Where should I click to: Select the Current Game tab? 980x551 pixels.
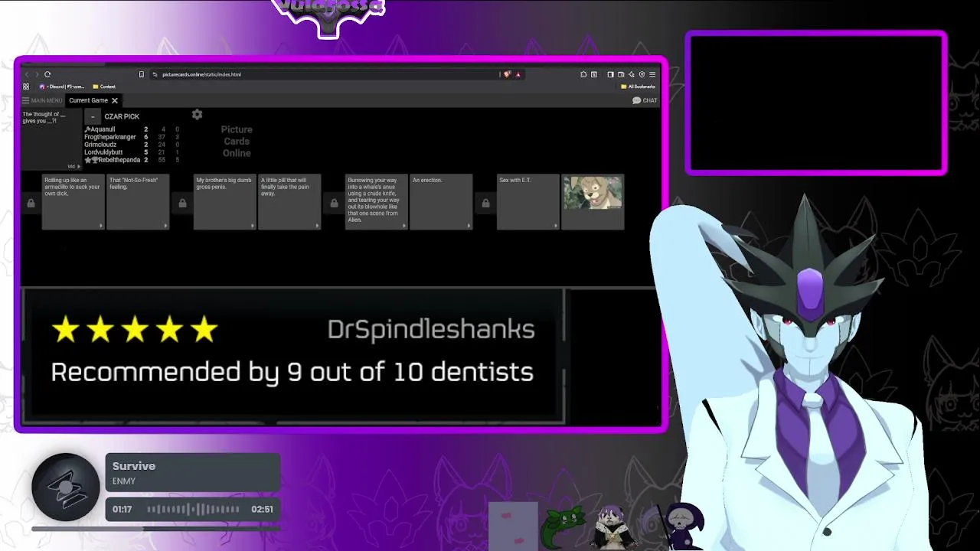88,100
